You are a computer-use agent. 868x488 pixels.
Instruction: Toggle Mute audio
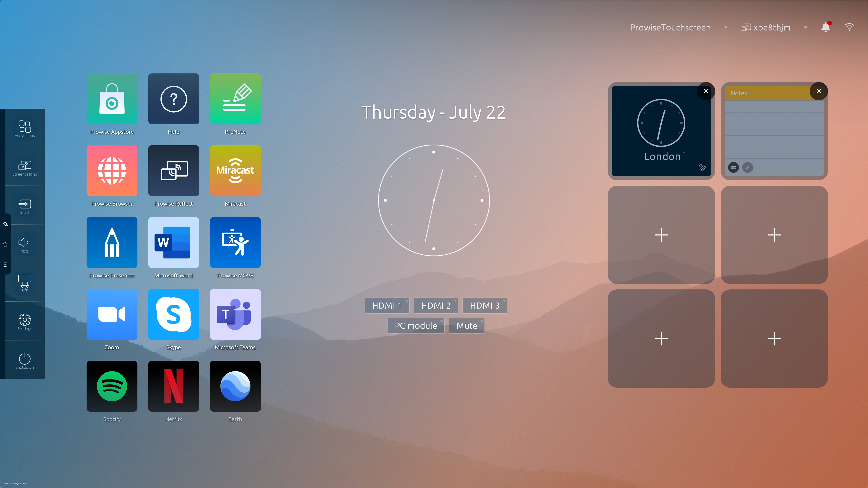tap(467, 325)
